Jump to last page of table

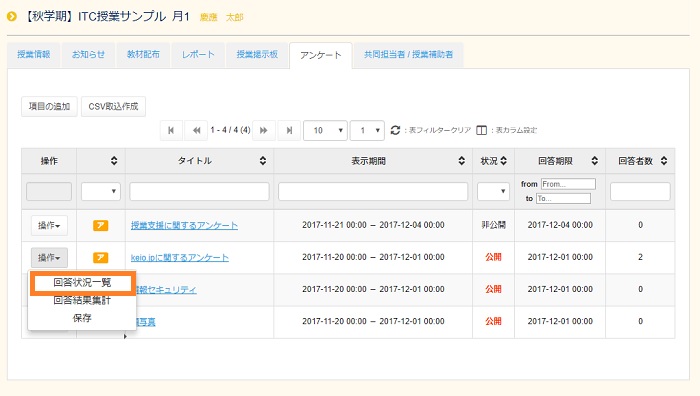[289, 130]
